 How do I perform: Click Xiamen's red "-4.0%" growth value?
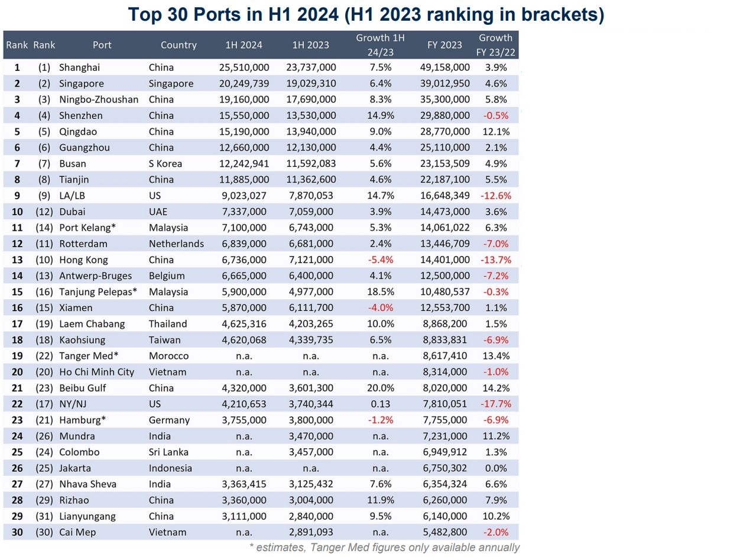380,307
